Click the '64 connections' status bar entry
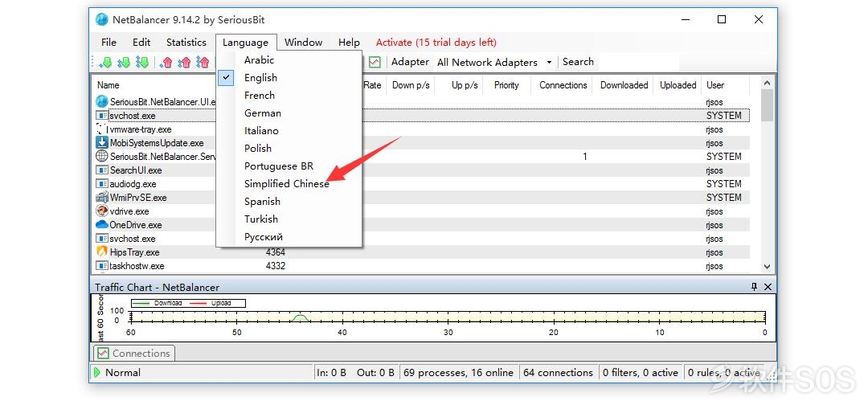The width and height of the screenshot is (868, 401). [558, 373]
